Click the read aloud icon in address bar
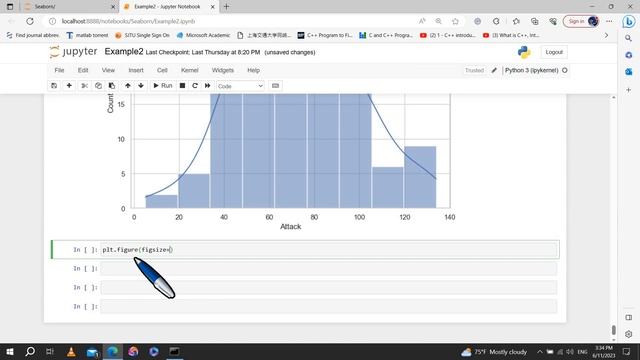Viewport: 640px width, 360px height. [422, 21]
